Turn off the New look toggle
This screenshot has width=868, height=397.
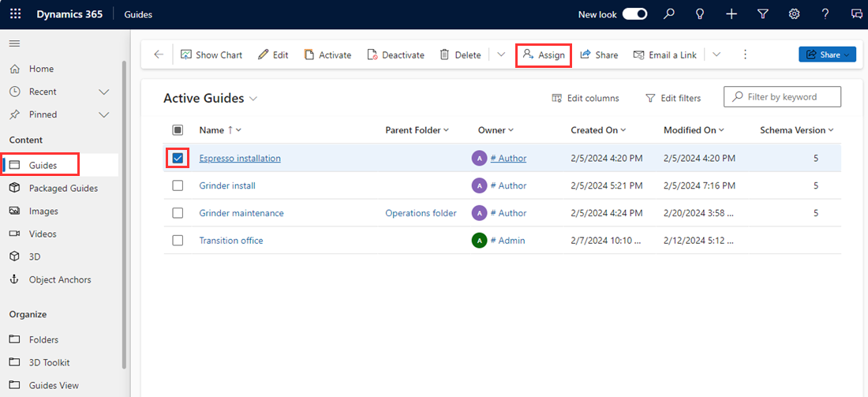634,14
